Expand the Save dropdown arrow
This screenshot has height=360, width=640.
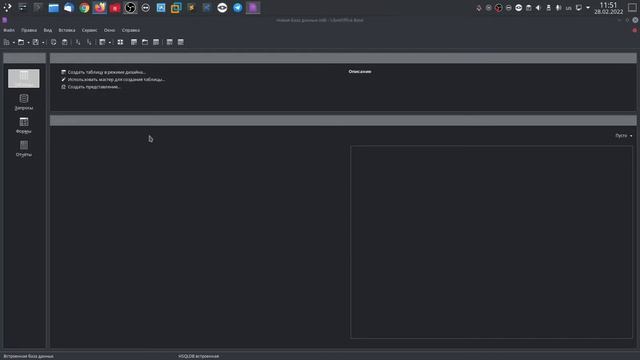point(43,42)
